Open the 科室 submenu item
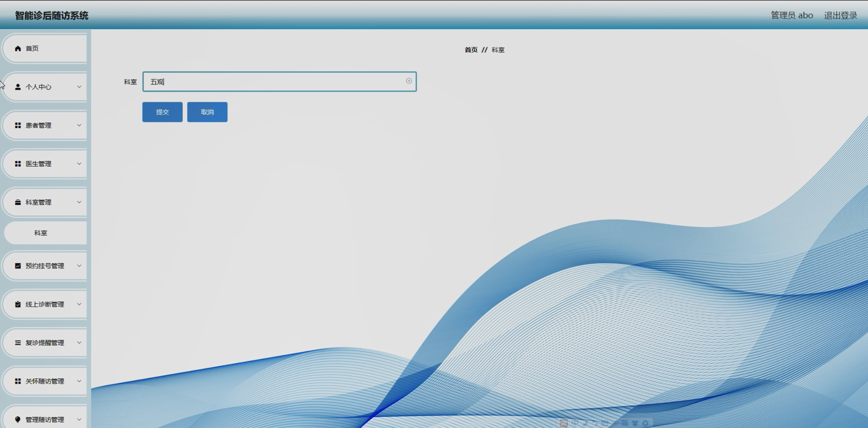 (x=41, y=233)
